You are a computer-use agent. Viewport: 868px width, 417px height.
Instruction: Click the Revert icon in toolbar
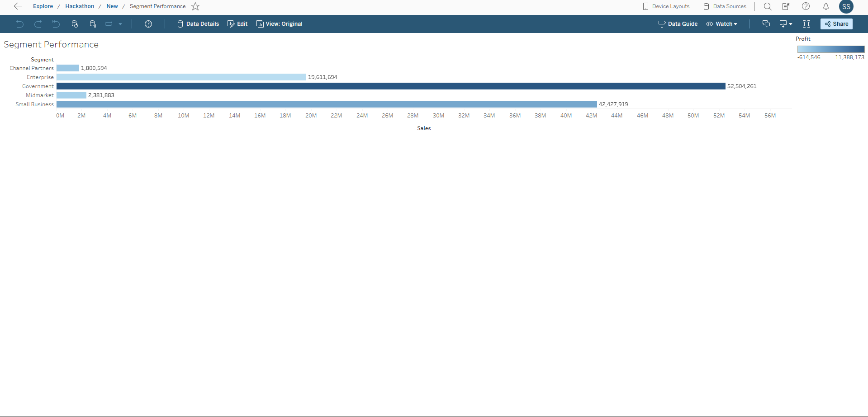(x=56, y=24)
